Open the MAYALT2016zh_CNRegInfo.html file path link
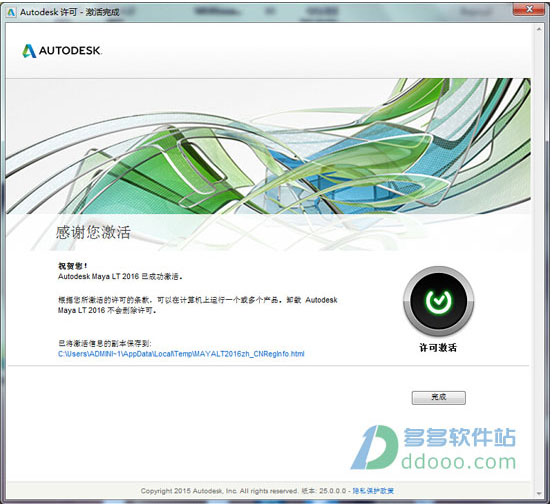The height and width of the screenshot is (504, 552). click(181, 354)
